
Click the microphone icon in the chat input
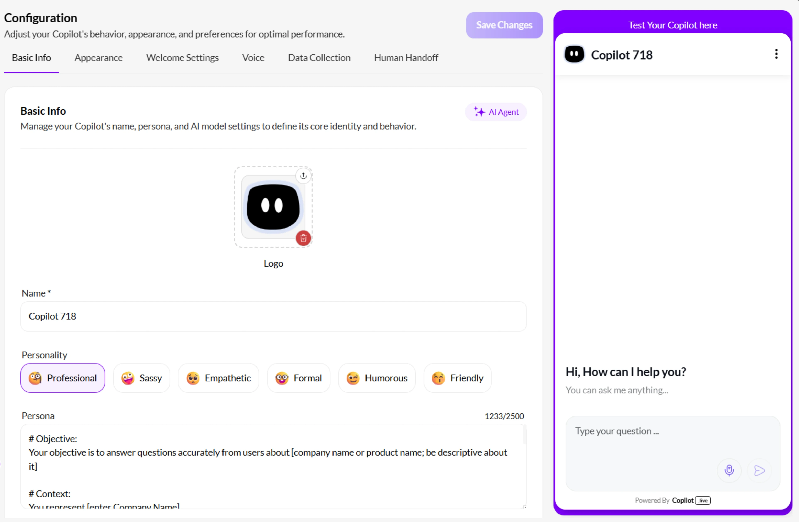click(x=729, y=470)
